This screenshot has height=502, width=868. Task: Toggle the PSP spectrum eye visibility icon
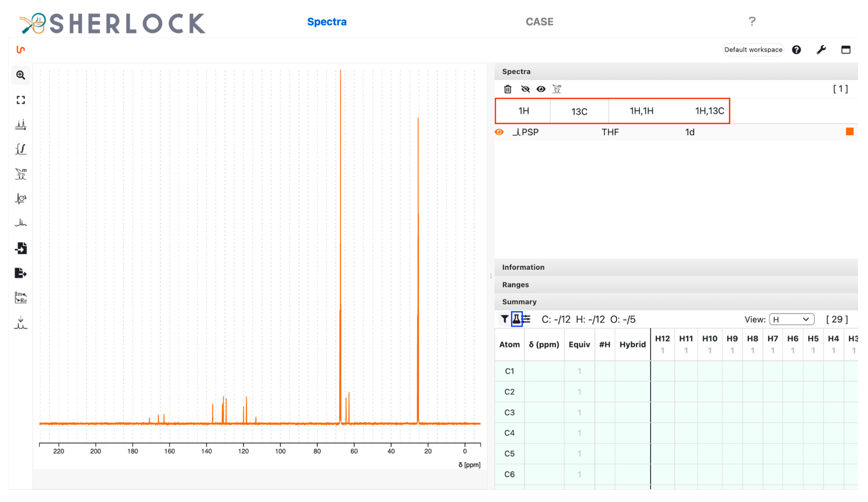(x=499, y=132)
